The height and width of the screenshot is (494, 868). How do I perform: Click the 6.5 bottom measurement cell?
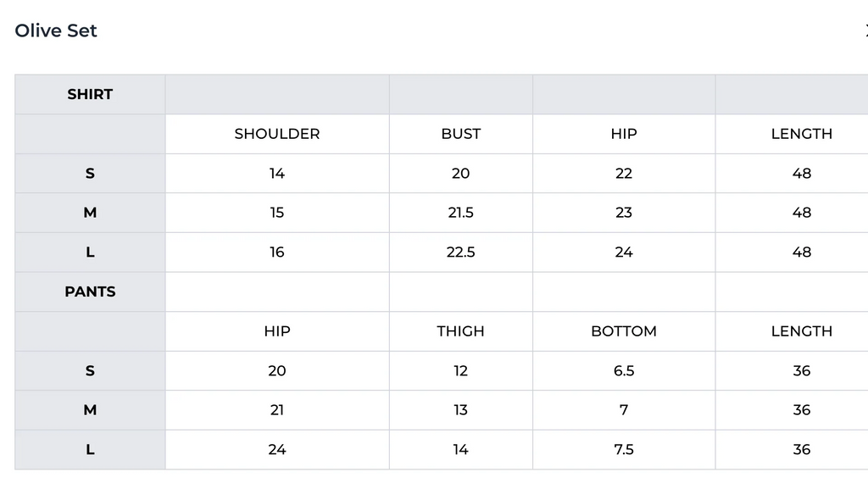point(623,371)
